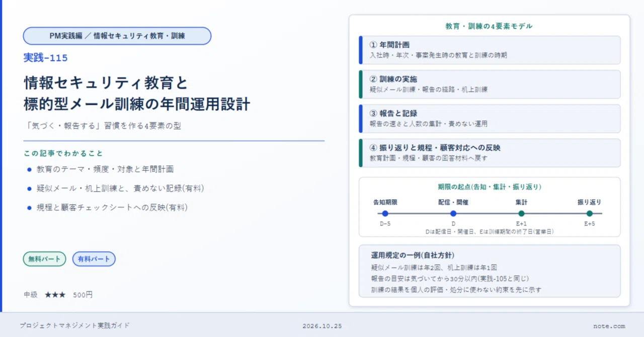
Task: Open the note.com footer link
Action: pos(609,326)
